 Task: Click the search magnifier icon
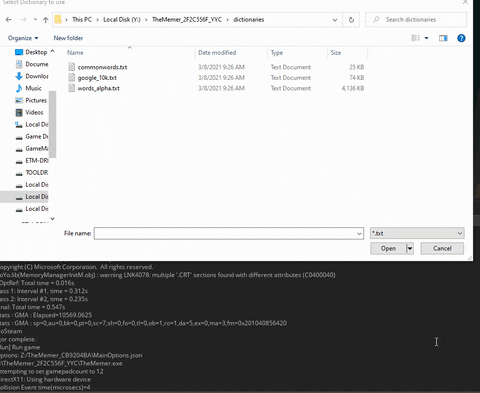(376, 20)
